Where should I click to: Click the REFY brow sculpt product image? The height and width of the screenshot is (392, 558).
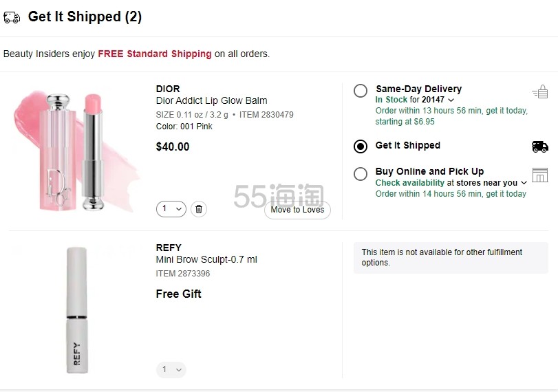pos(76,309)
